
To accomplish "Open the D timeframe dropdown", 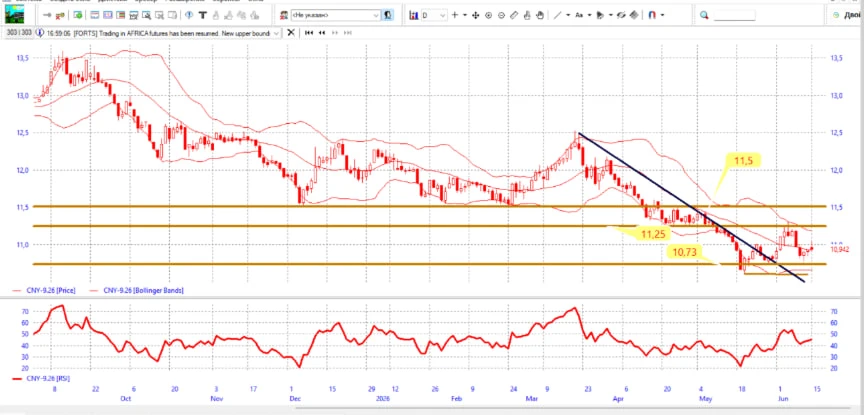I will point(434,15).
